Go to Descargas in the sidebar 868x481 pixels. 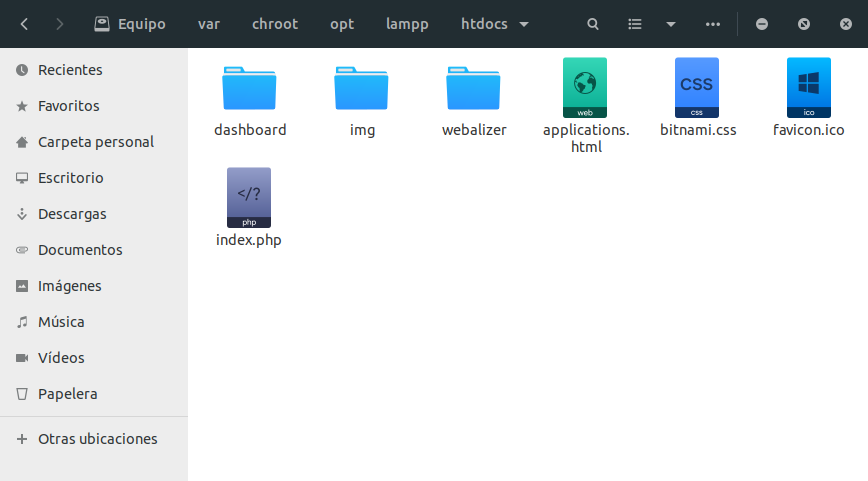[x=72, y=214]
